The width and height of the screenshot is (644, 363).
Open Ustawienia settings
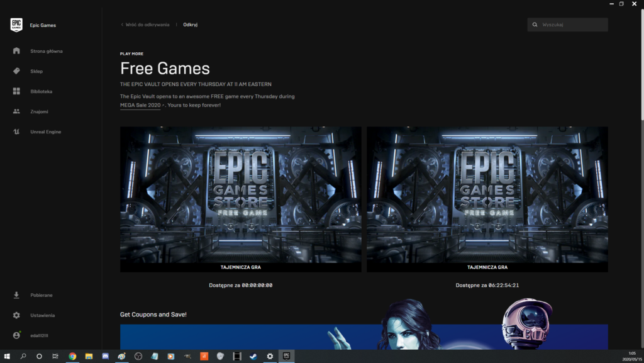tap(42, 315)
